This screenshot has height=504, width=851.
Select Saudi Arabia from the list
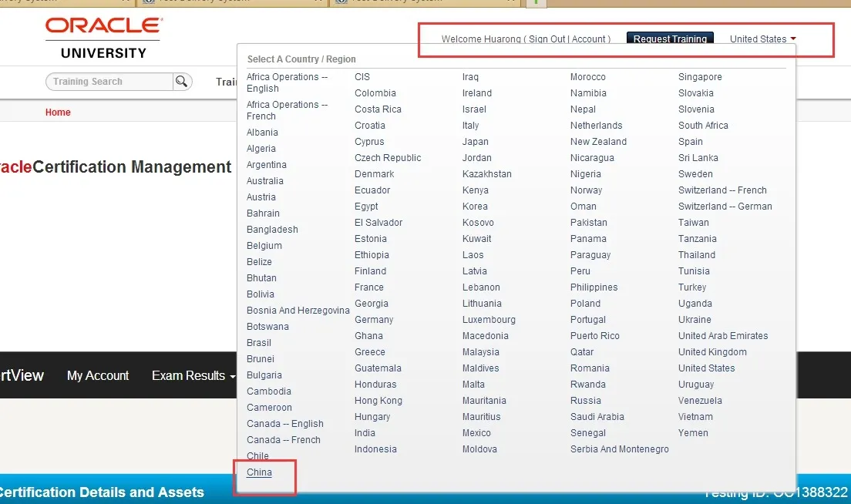tap(597, 417)
